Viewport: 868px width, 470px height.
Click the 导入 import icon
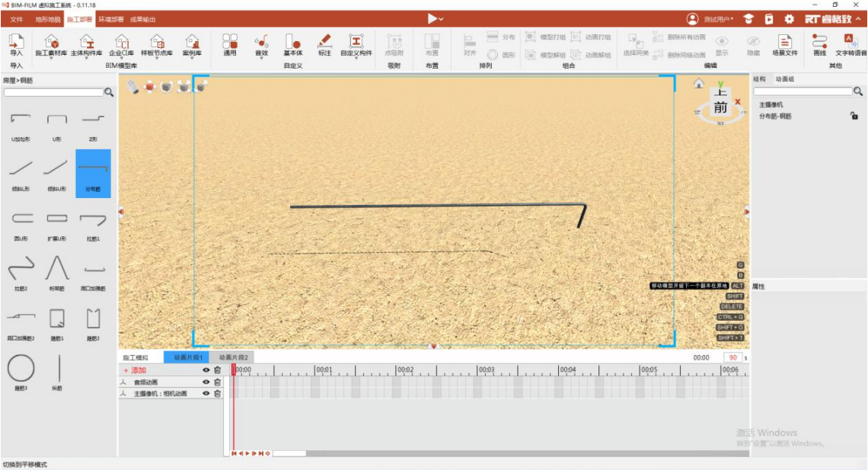coord(16,45)
